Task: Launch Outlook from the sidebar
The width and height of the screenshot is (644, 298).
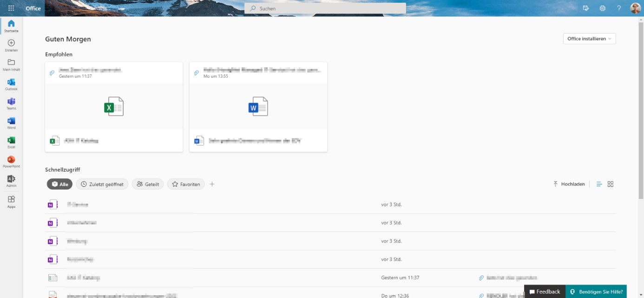Action: point(11,84)
